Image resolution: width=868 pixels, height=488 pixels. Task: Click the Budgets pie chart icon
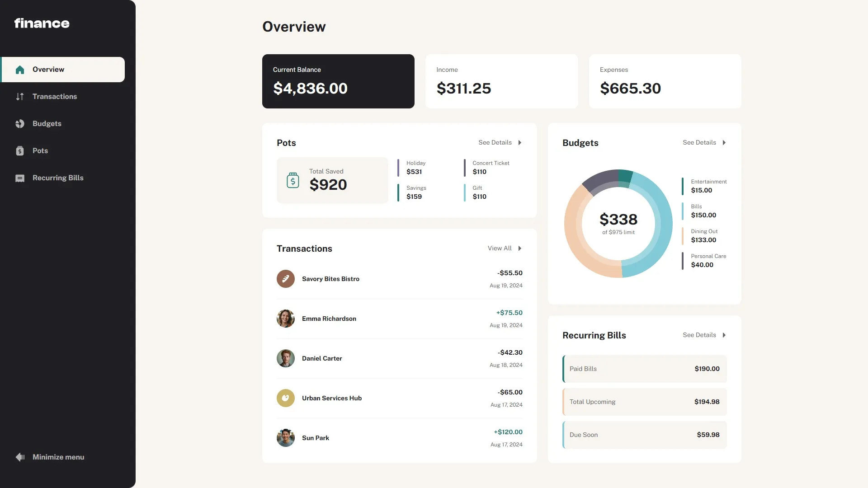(20, 124)
